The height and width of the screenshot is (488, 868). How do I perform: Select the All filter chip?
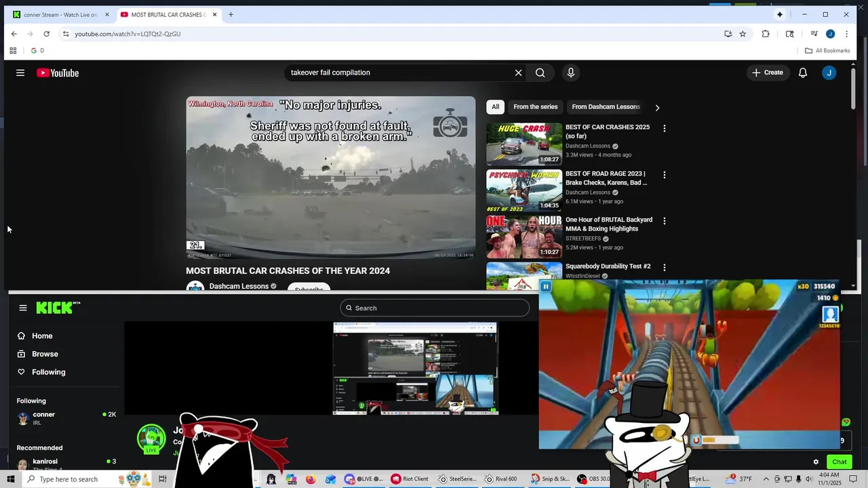coord(496,106)
